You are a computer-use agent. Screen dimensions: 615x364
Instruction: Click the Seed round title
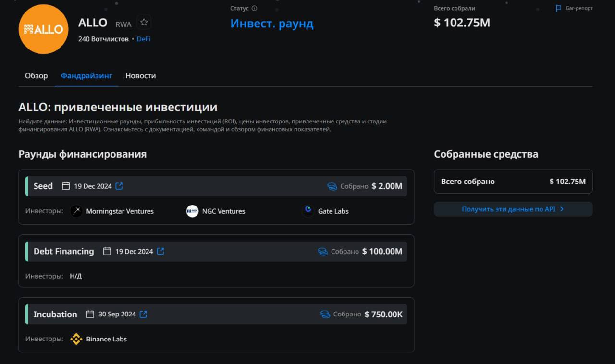(43, 186)
